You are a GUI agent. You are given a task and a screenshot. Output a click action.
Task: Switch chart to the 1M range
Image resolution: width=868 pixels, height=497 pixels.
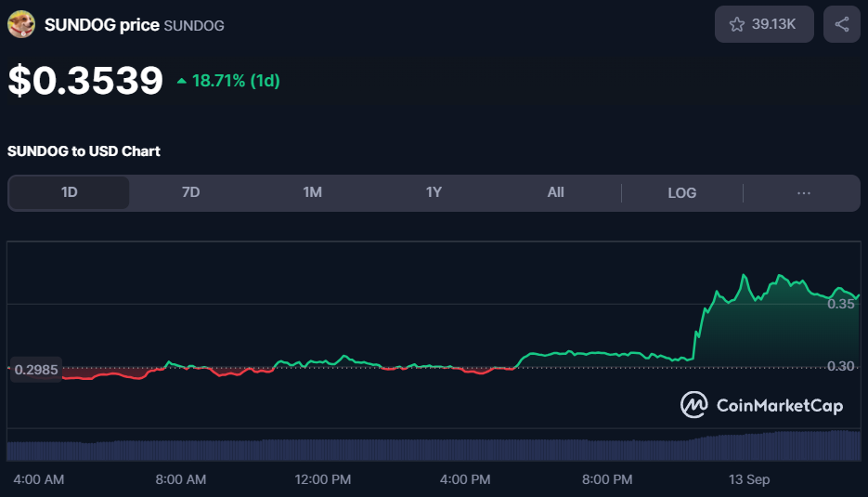coord(312,192)
